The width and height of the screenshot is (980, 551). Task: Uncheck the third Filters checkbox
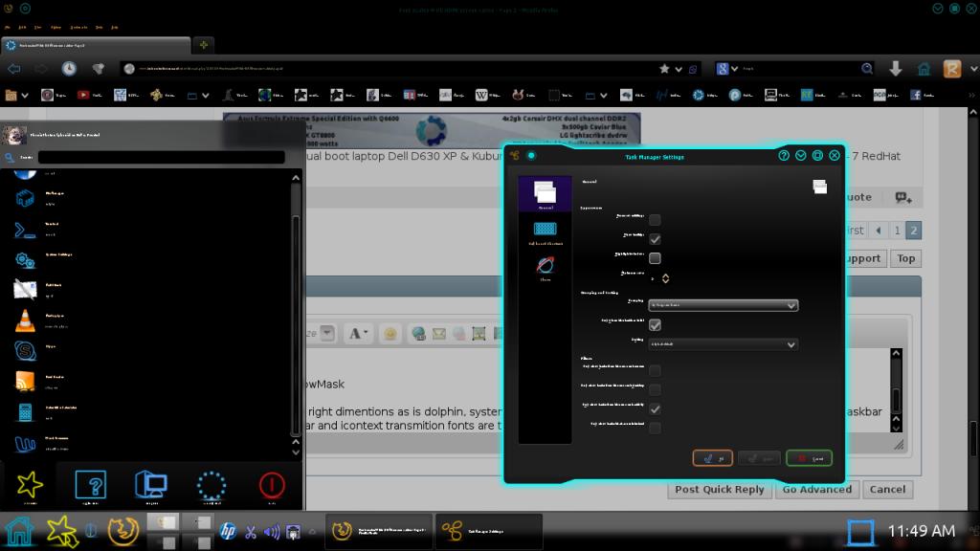pyautogui.click(x=655, y=408)
